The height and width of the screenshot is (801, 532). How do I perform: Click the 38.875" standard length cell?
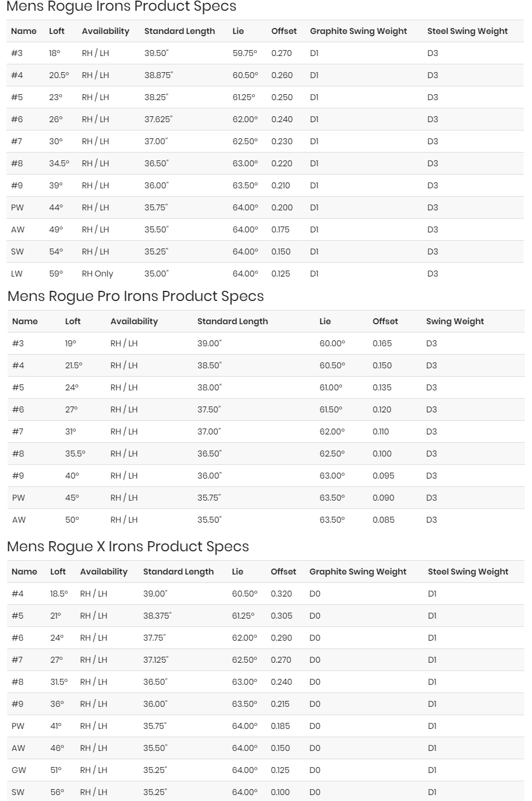pos(158,75)
